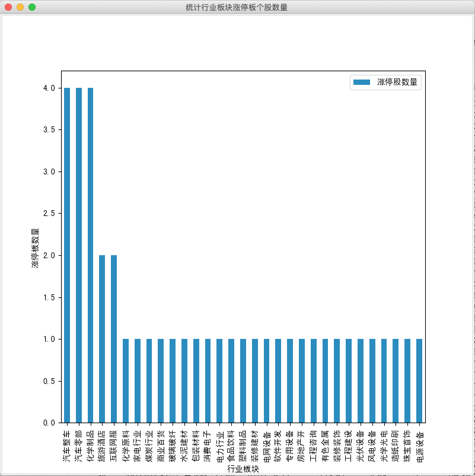Image resolution: width=475 pixels, height=476 pixels.
Task: Click the x tick label 光学光电
Action: (384, 446)
